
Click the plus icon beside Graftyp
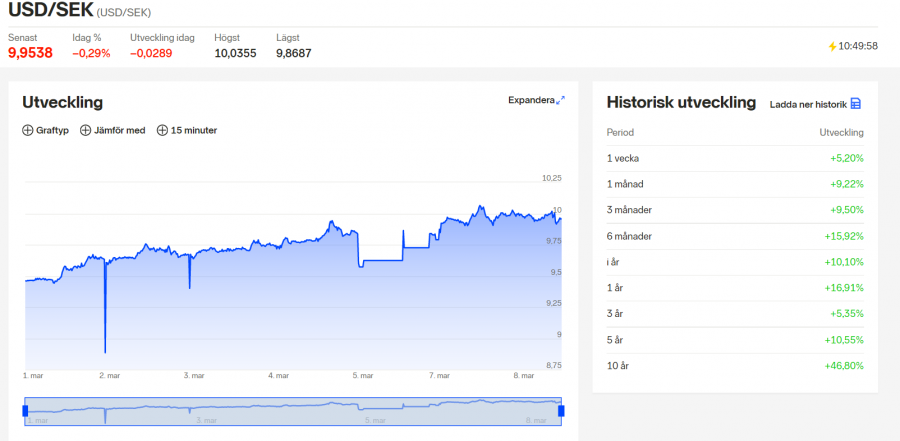28,130
